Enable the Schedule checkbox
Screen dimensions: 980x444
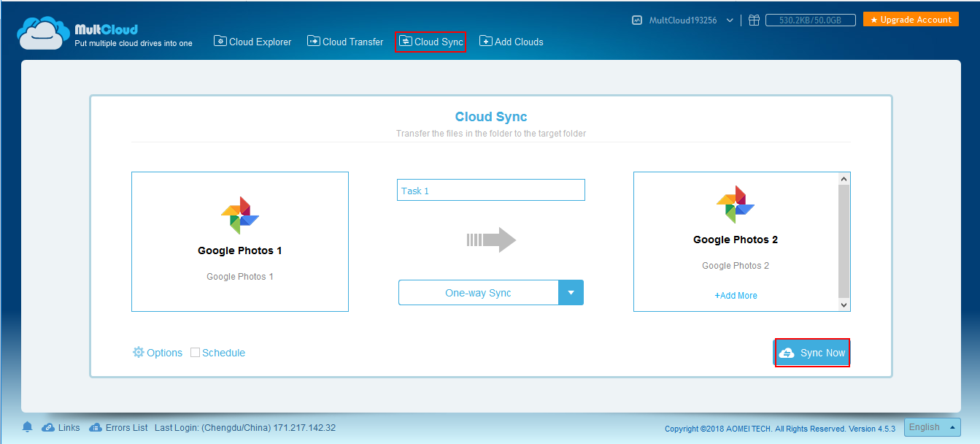pyautogui.click(x=195, y=352)
